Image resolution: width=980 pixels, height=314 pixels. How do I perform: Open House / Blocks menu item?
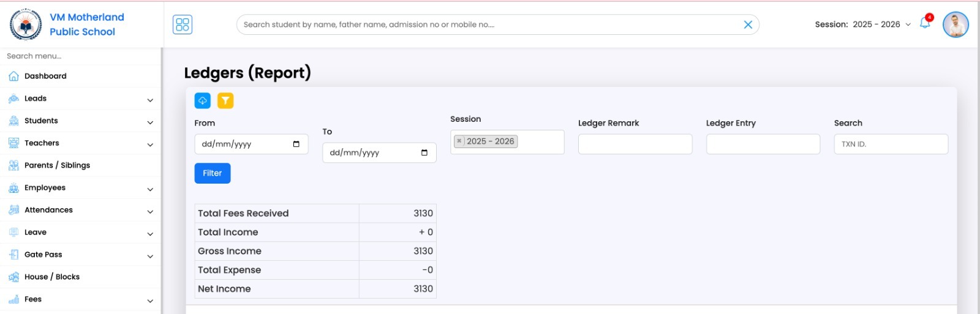click(x=52, y=277)
